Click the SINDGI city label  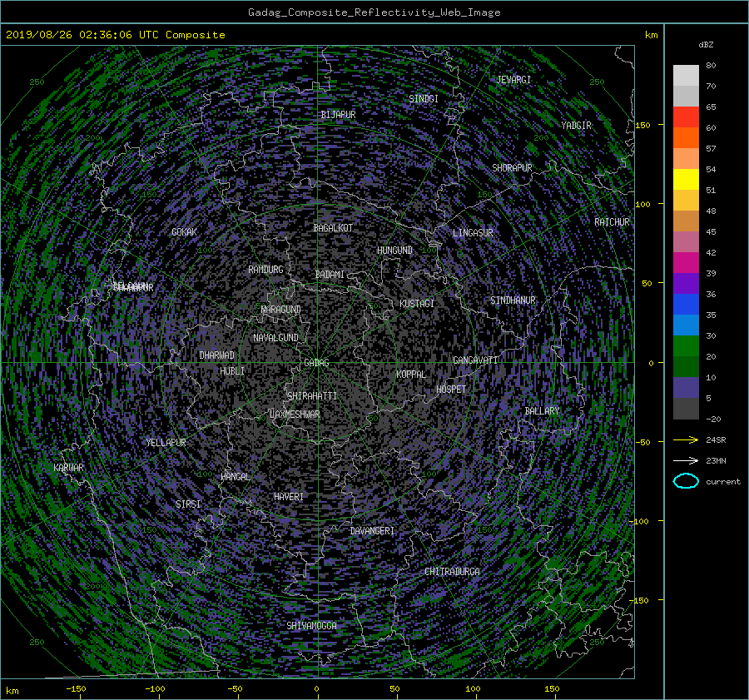[424, 99]
